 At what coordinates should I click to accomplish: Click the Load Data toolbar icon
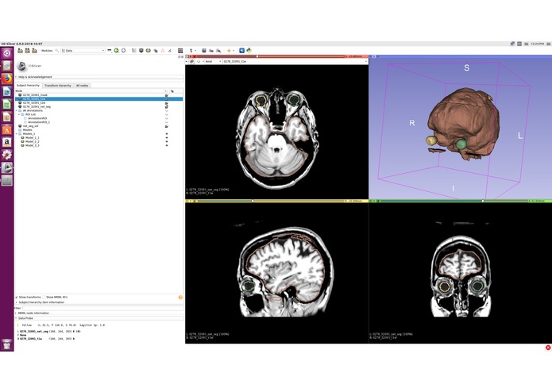pyautogui.click(x=20, y=51)
